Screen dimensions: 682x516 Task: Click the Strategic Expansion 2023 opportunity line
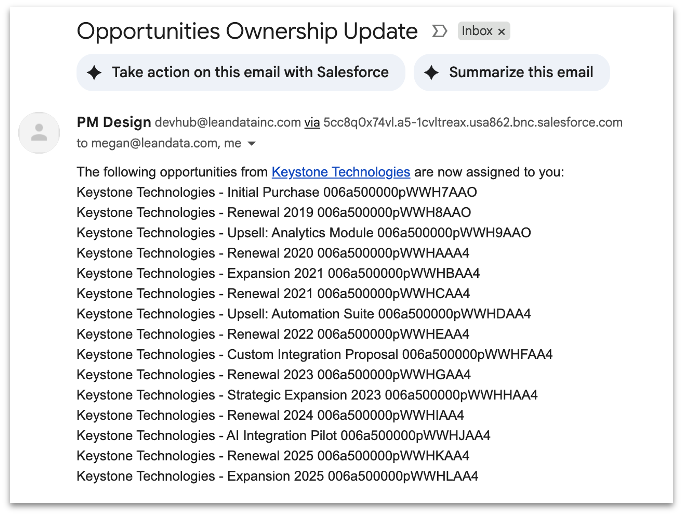(x=307, y=395)
